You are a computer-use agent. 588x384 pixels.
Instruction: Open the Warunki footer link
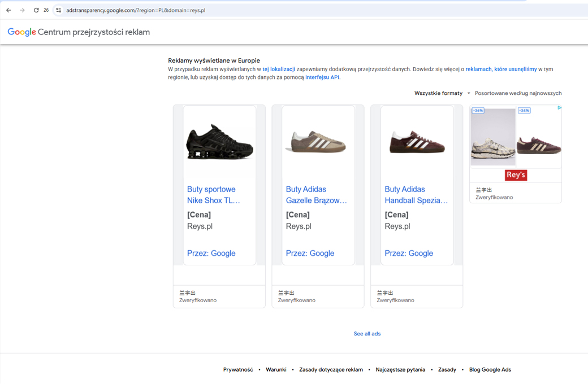[x=276, y=369]
